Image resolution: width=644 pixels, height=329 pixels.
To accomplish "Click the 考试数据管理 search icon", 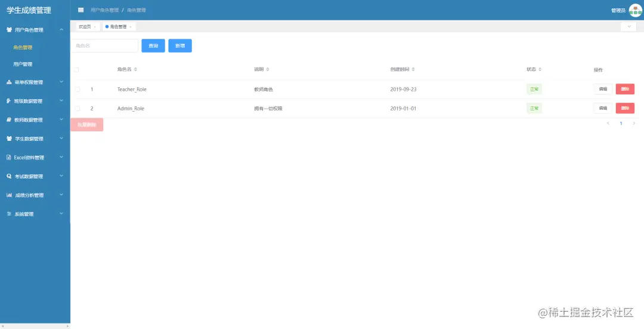I will click(x=9, y=176).
